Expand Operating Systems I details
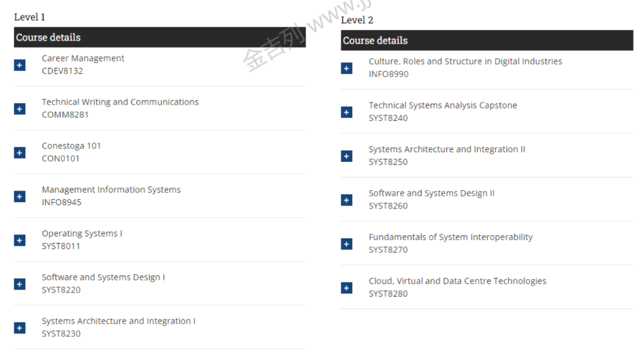Viewport: 644px width, 354px height. pos(20,240)
